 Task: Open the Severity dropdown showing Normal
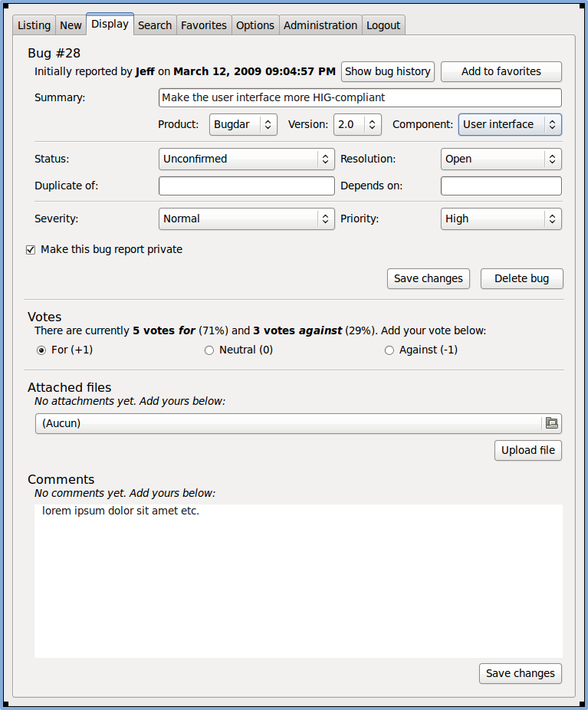(246, 219)
